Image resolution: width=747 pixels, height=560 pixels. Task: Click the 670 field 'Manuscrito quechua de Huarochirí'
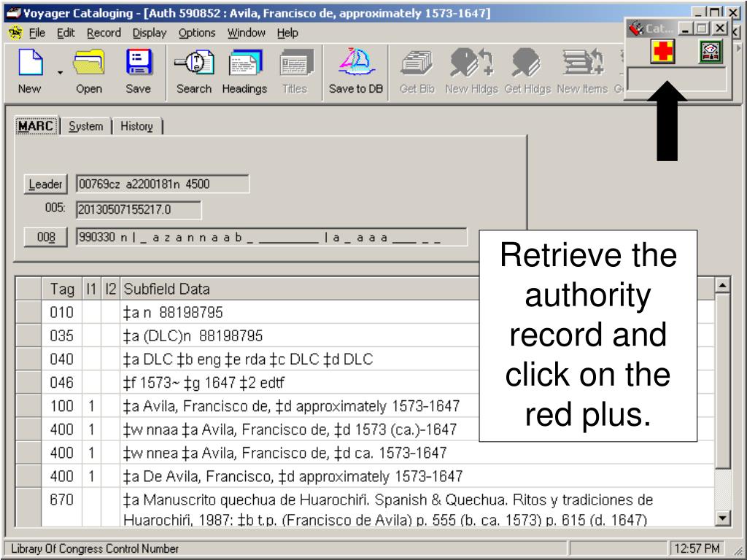[388, 509]
